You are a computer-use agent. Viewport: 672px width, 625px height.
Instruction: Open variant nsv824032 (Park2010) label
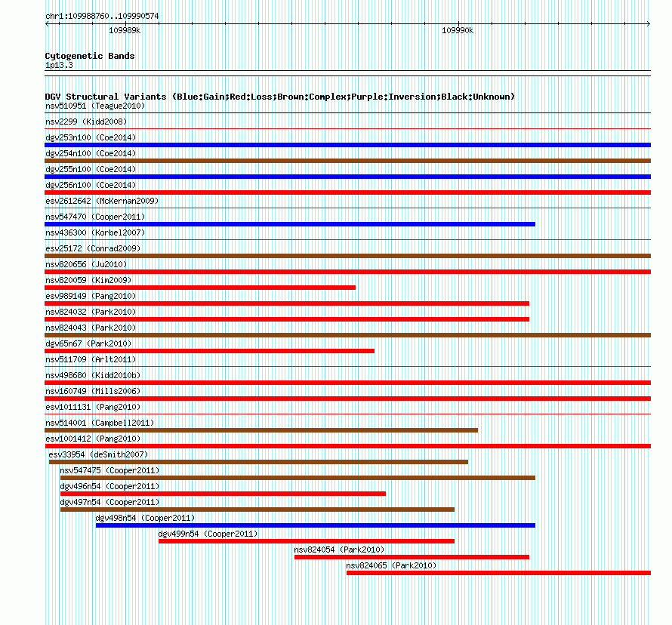[91, 312]
